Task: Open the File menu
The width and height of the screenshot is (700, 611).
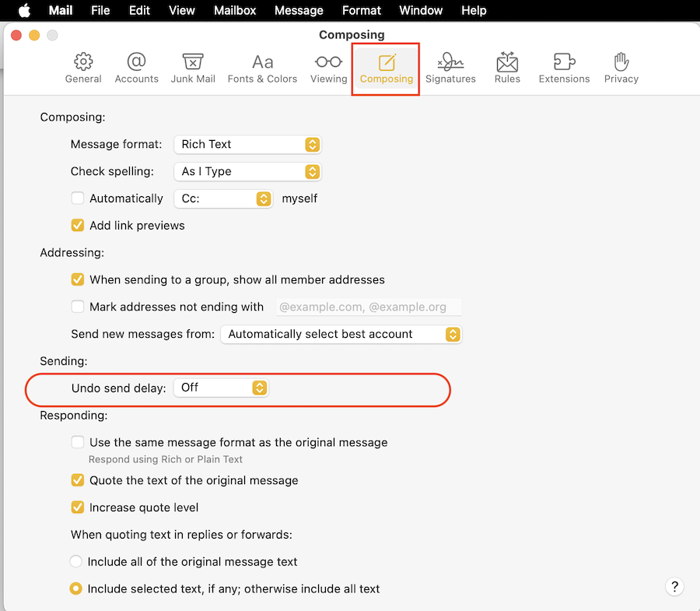Action: point(100,10)
